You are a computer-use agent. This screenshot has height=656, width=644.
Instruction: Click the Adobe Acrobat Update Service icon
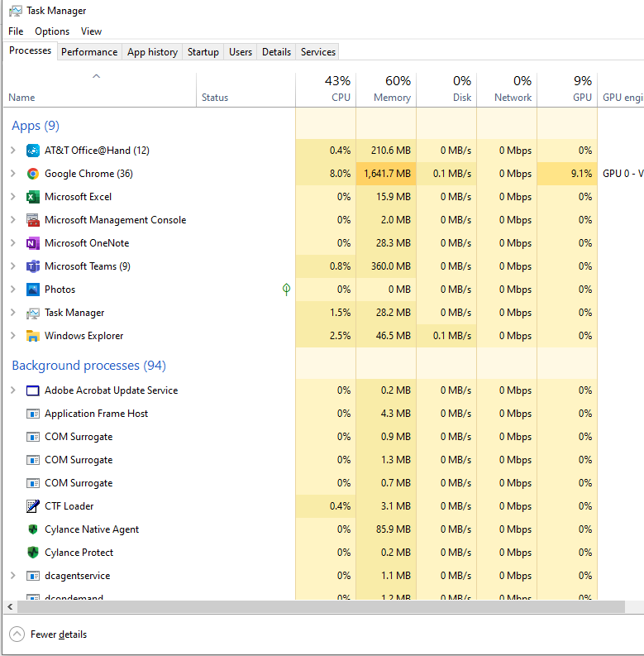pos(32,390)
